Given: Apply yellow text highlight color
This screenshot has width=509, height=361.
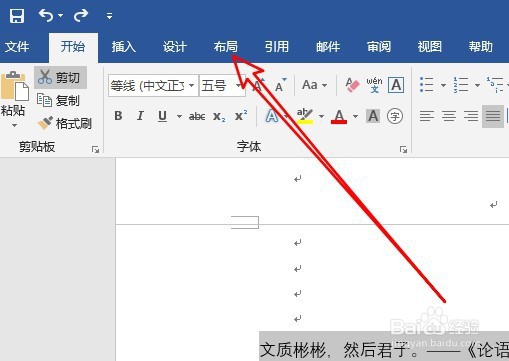Looking at the screenshot, I should tap(305, 116).
